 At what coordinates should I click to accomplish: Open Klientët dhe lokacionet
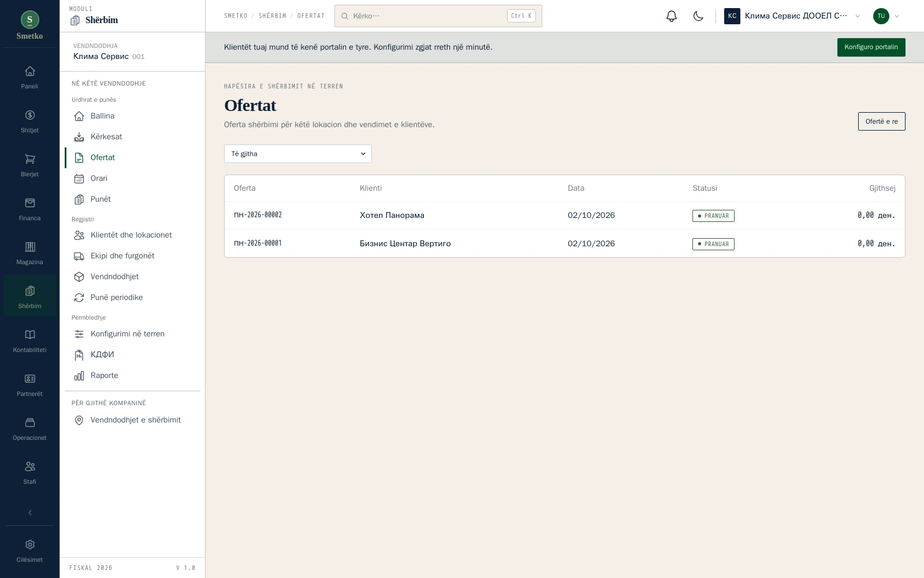point(133,235)
